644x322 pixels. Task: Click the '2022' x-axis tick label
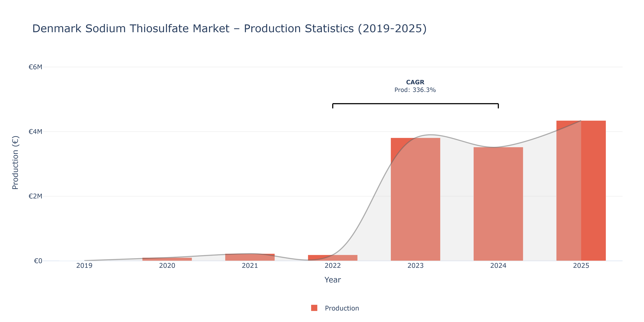332,266
